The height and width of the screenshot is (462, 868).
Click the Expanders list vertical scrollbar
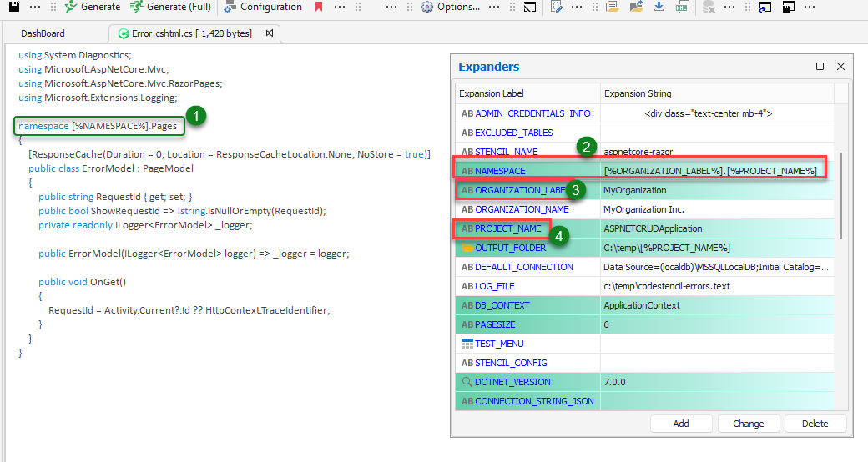(x=841, y=196)
